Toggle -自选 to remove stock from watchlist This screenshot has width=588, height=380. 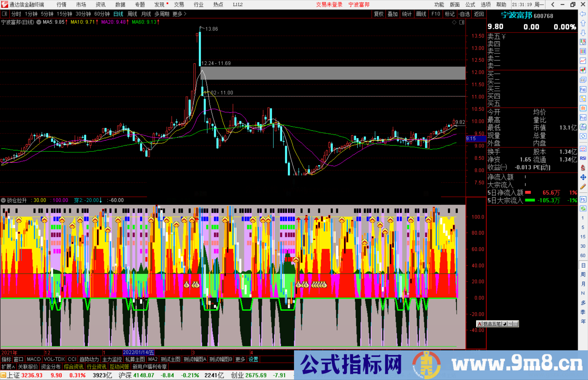pyautogui.click(x=464, y=14)
